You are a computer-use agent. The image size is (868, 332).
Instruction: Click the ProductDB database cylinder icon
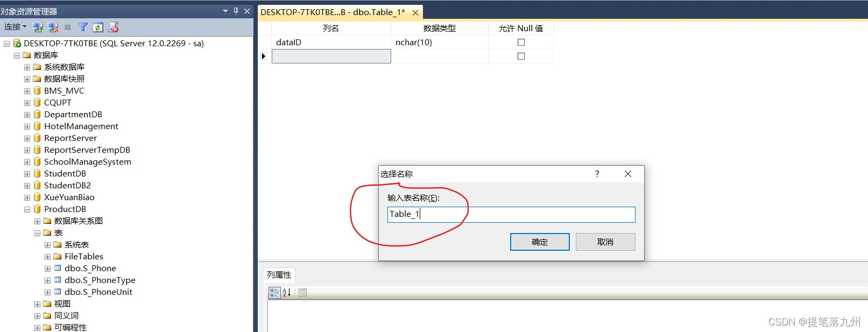(x=37, y=209)
